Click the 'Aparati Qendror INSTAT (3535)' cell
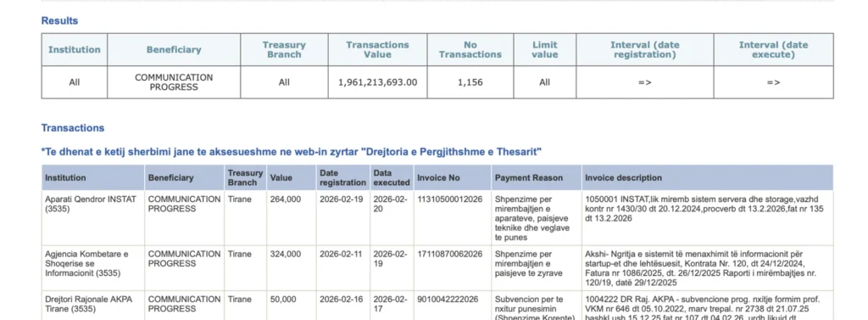The width and height of the screenshot is (868, 320). pos(90,204)
